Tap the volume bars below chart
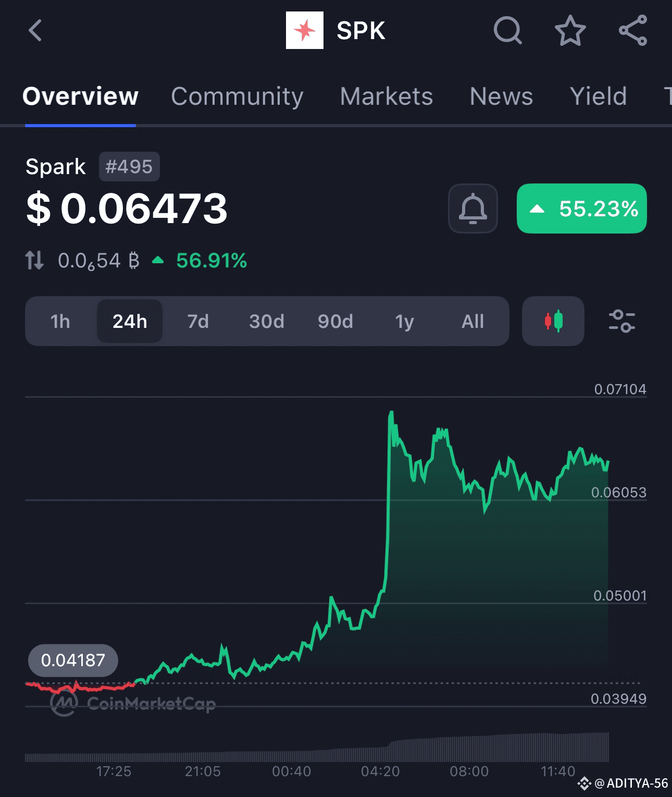This screenshot has width=672, height=797. [317, 747]
